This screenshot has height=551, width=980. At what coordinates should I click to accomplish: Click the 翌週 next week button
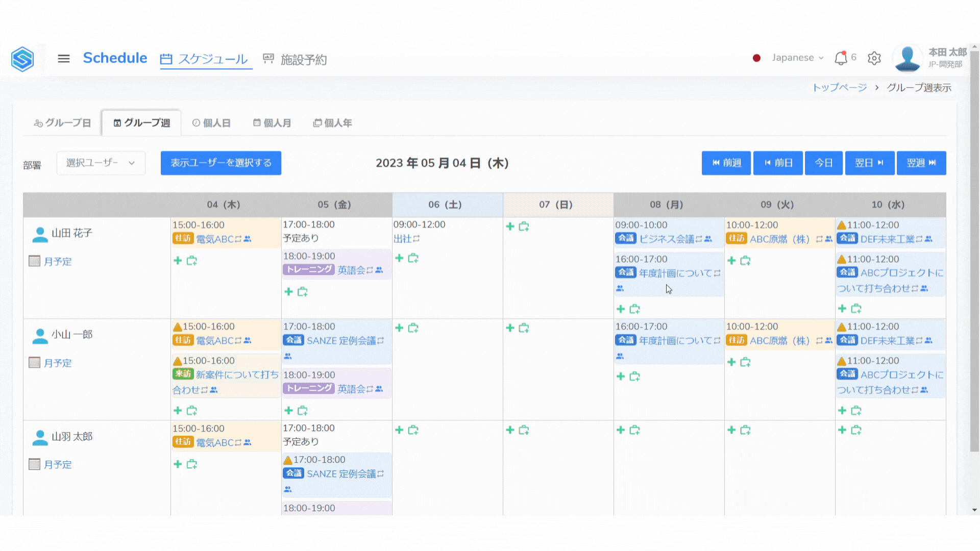(921, 163)
